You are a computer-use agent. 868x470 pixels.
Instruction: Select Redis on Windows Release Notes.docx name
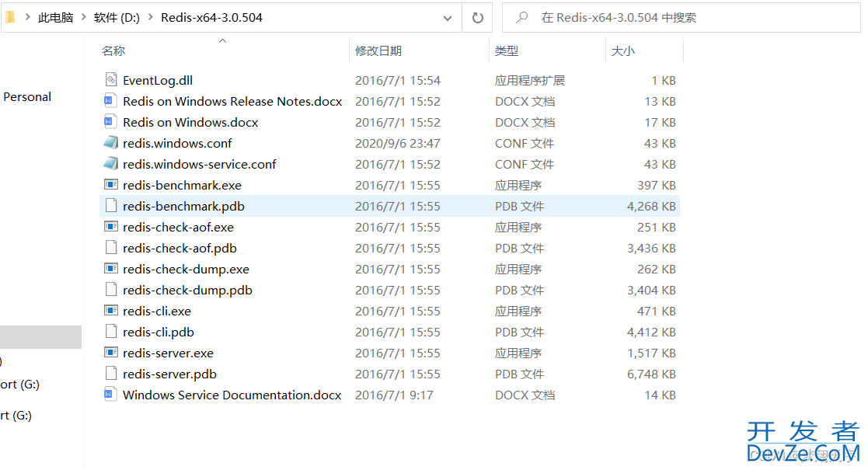tap(232, 101)
